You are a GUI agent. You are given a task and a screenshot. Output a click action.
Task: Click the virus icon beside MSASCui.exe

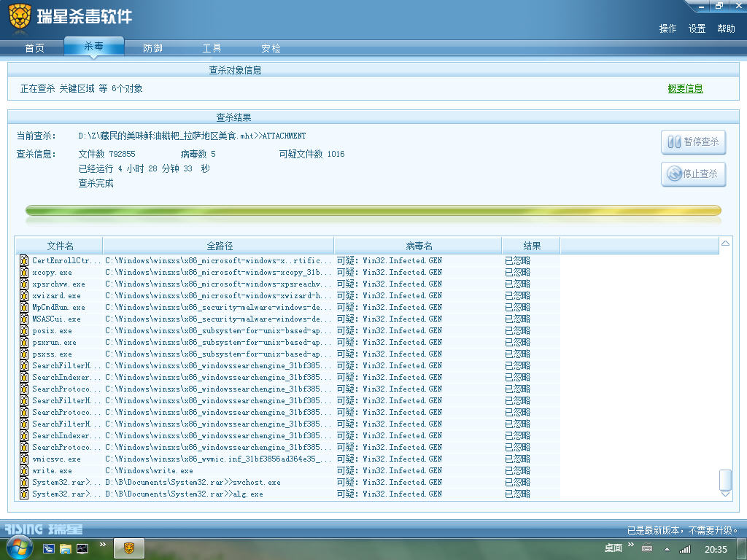[24, 319]
